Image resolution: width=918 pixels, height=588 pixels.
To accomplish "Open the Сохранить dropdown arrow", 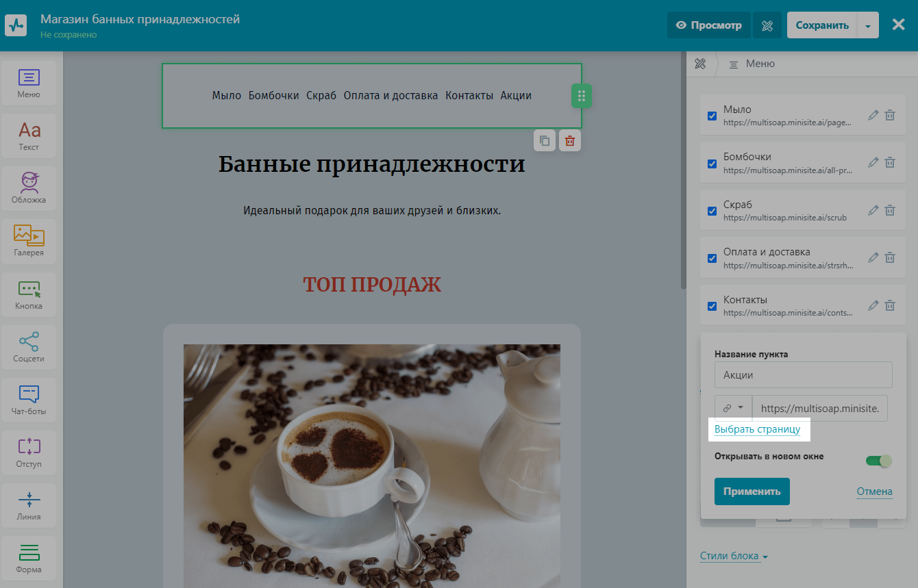I will click(x=868, y=25).
